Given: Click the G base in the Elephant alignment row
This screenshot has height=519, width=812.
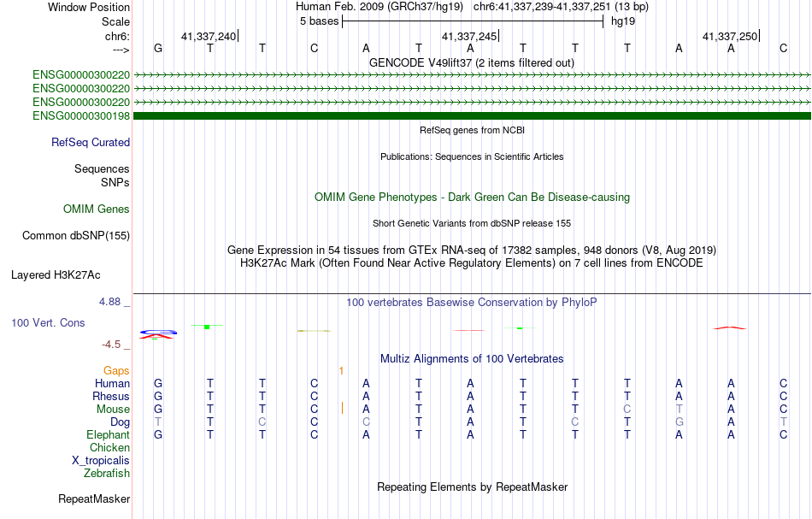Looking at the screenshot, I should 158,435.
